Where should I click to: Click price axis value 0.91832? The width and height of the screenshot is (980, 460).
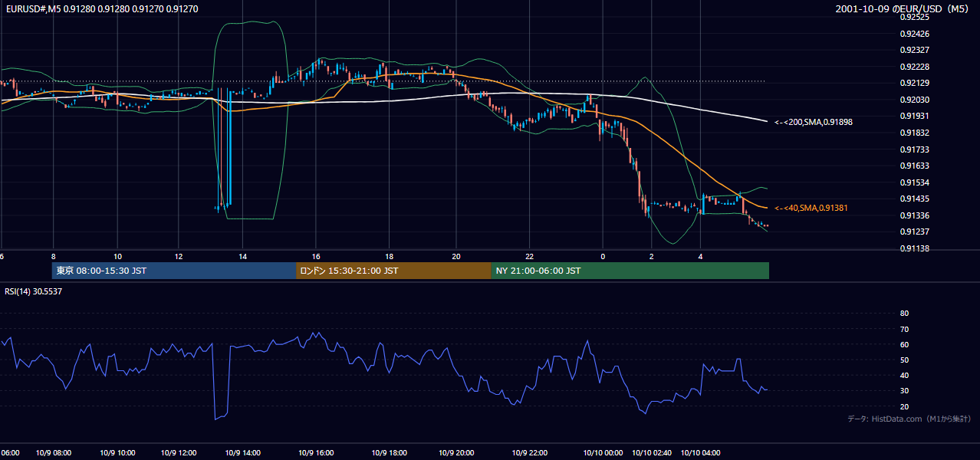click(x=916, y=133)
